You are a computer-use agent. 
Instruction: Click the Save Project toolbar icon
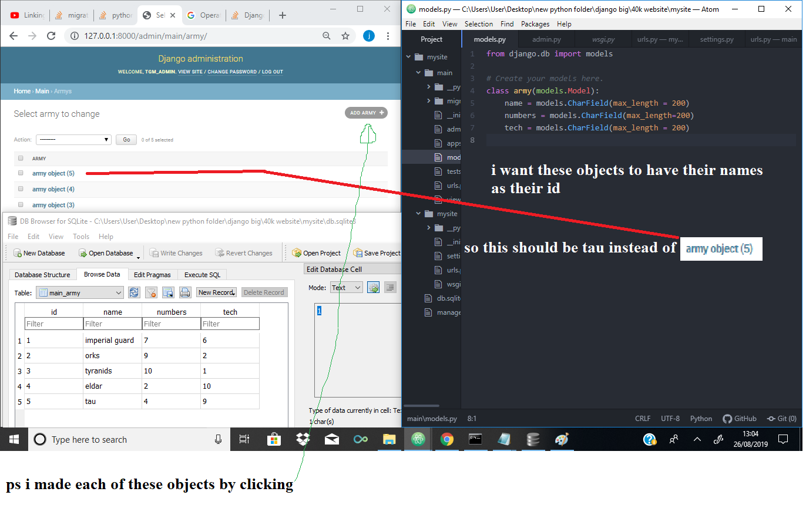[377, 252]
